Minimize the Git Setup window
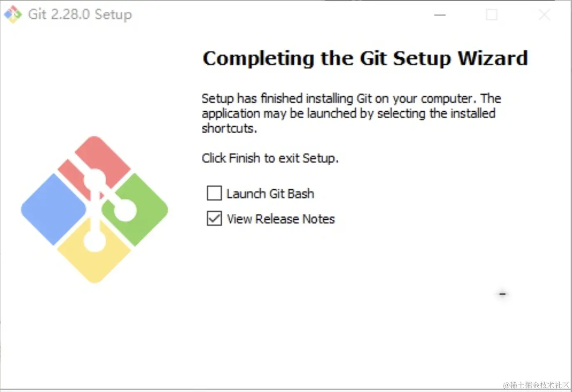 [x=440, y=15]
